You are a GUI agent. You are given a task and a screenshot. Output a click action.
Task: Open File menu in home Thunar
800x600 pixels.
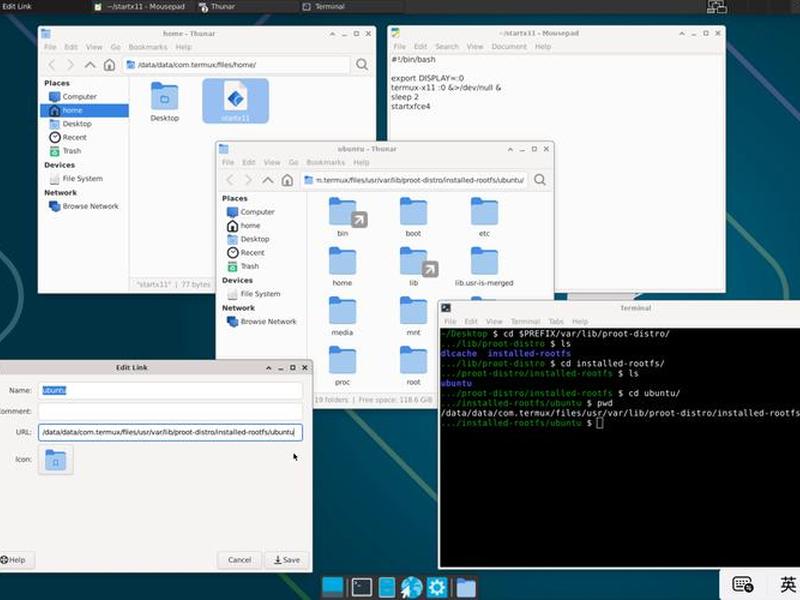pyautogui.click(x=50, y=47)
